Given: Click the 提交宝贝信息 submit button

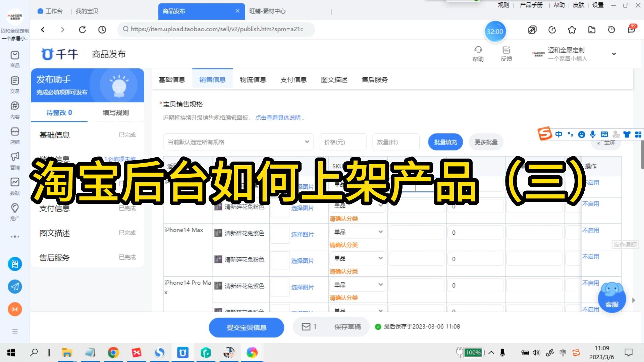Looking at the screenshot, I should click(x=246, y=327).
